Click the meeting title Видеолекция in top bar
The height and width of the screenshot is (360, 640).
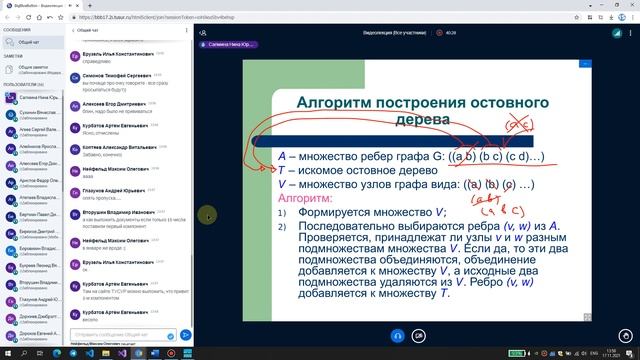(394, 33)
